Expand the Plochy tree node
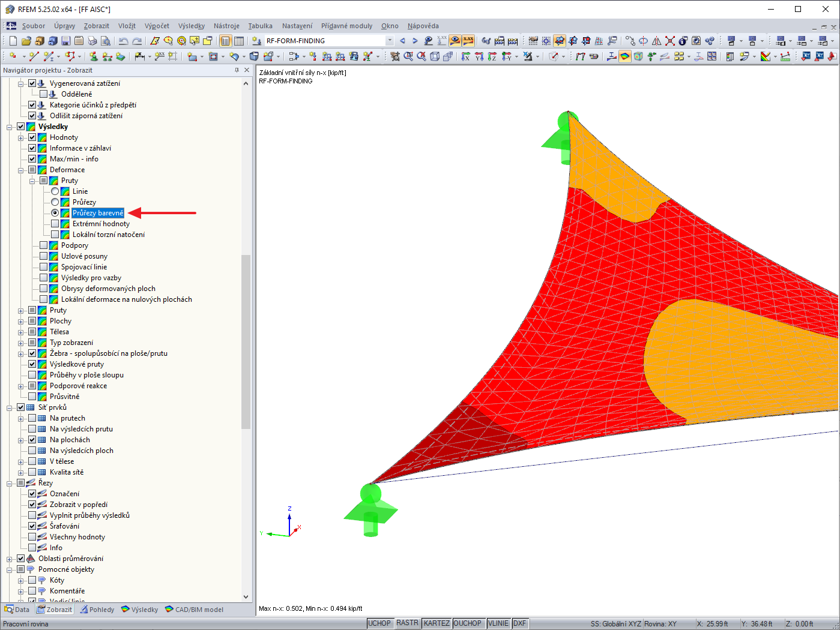This screenshot has height=630, width=840. (x=21, y=321)
